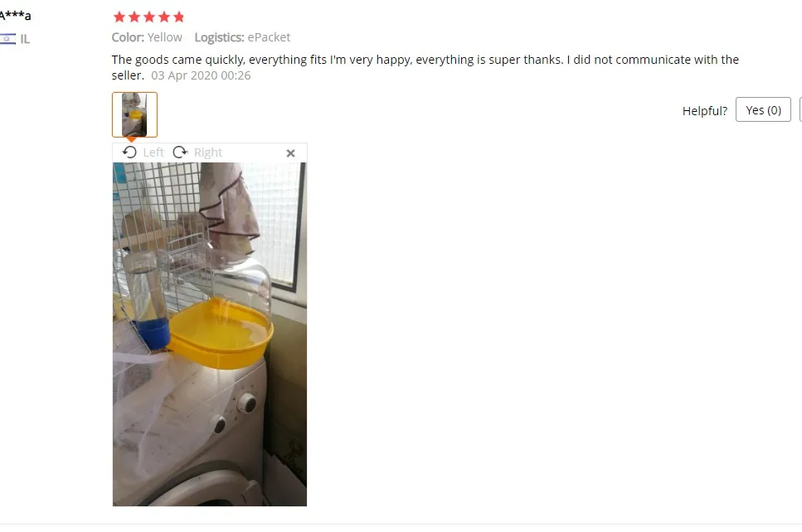Click the IL country code text
This screenshot has height=532, width=802.
pyautogui.click(x=25, y=39)
